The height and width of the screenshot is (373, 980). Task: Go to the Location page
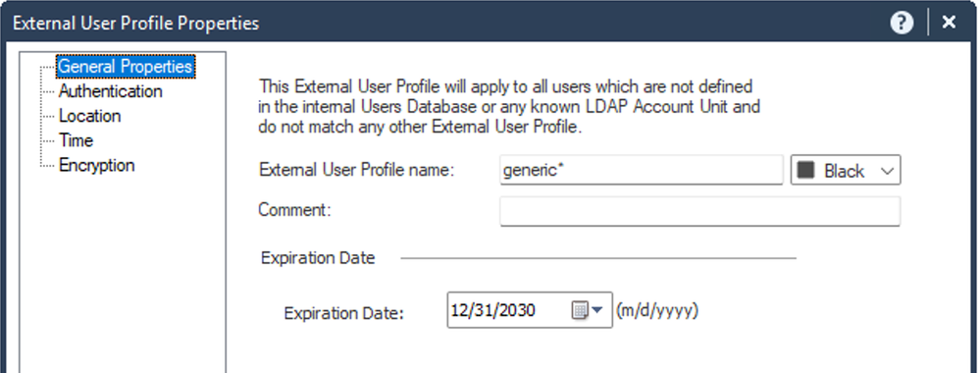tap(90, 117)
